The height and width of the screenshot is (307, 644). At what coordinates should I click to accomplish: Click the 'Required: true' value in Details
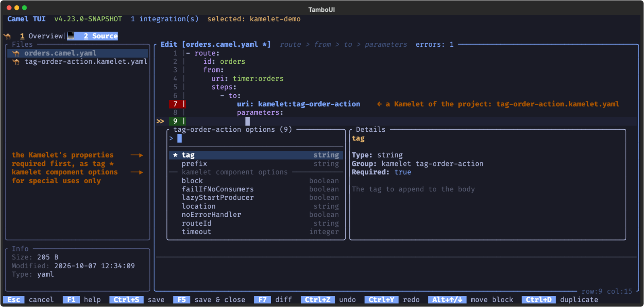(381, 172)
